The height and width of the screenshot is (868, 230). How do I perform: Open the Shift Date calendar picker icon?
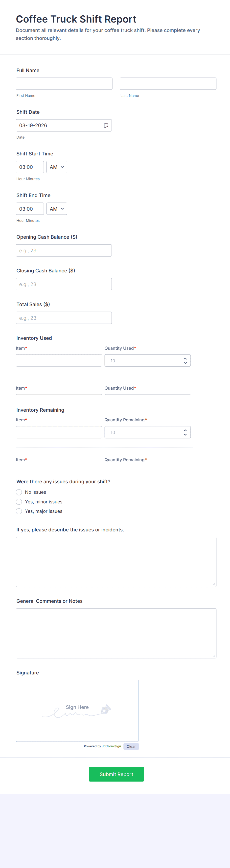tap(106, 125)
